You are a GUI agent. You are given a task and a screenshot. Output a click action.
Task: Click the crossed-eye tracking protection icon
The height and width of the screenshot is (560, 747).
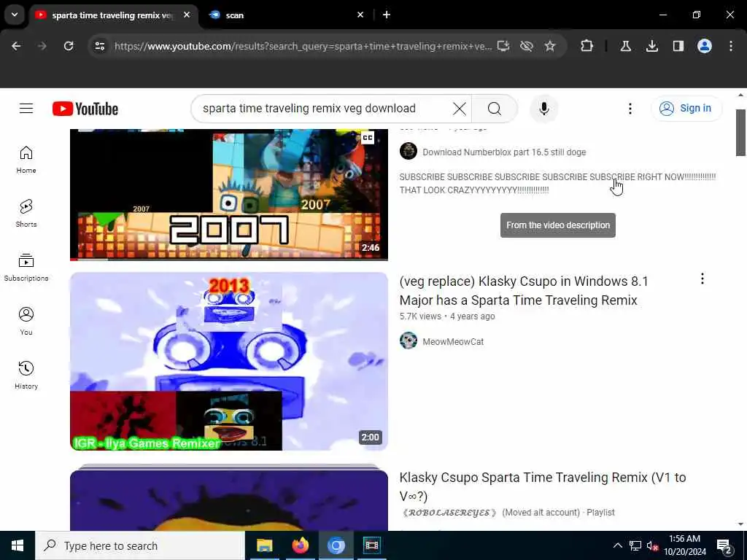pyautogui.click(x=527, y=46)
